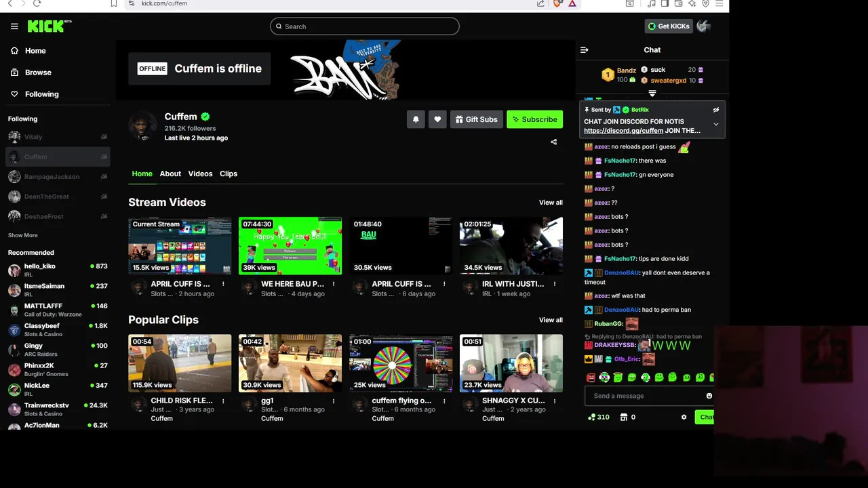Click View all for Stream Videos
868x488 pixels.
click(551, 203)
